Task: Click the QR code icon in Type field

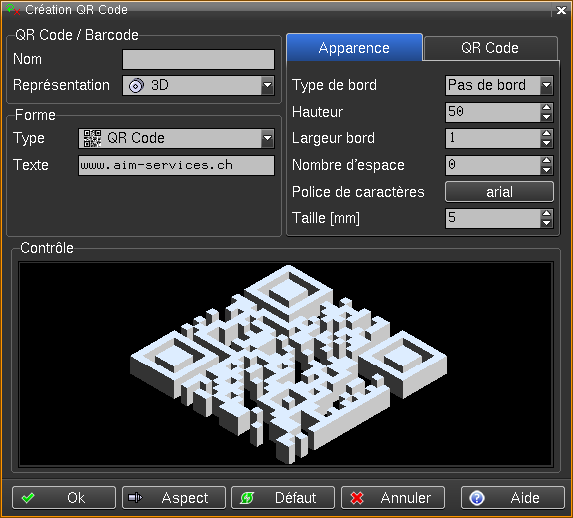Action: coord(92,138)
